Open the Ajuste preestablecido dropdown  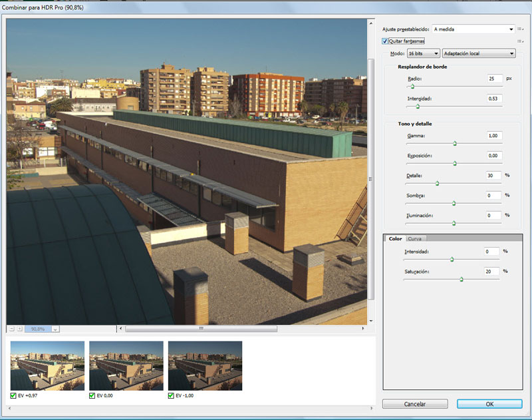pyautogui.click(x=473, y=29)
